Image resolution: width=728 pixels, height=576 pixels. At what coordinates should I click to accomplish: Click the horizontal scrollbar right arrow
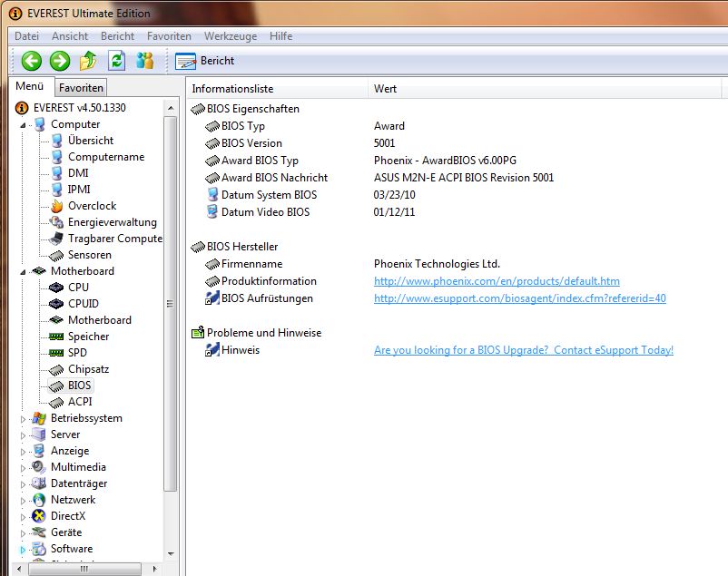pos(154,569)
